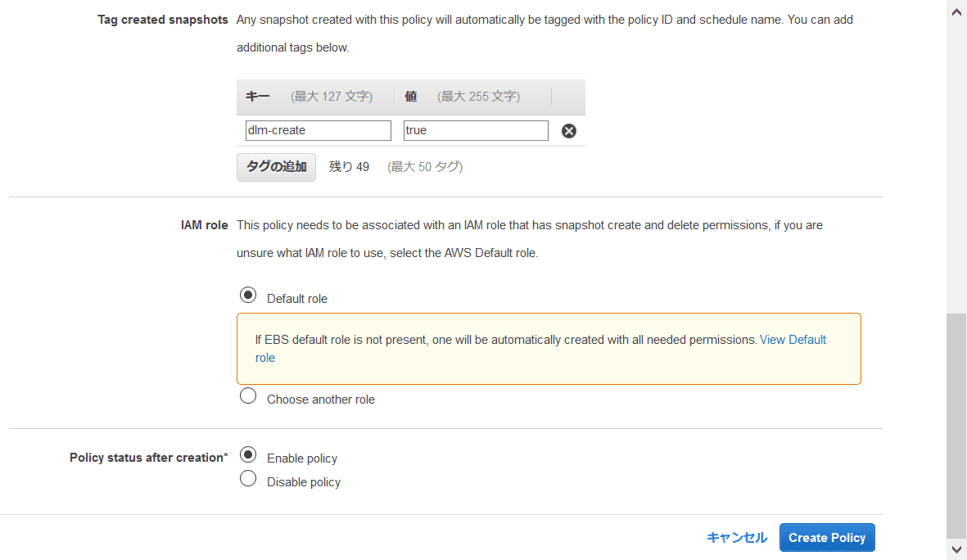Click the Disable policy label text
The width and height of the screenshot is (967, 560).
[304, 482]
